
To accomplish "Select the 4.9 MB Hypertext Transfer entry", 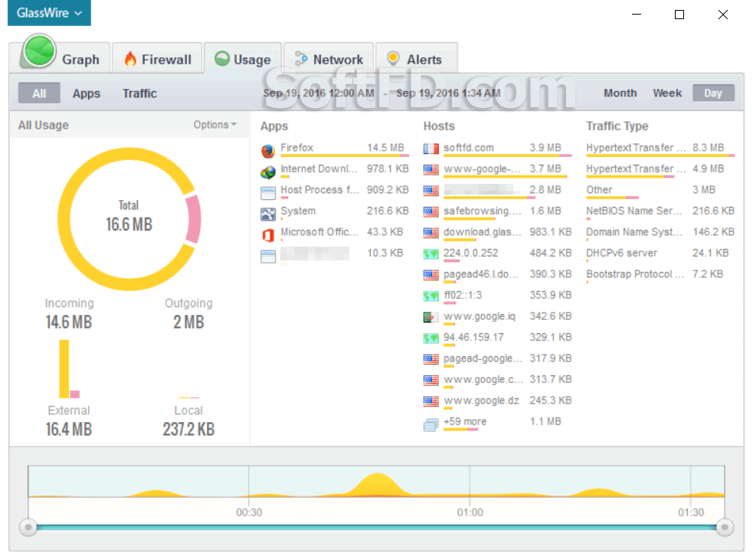I will point(660,169).
